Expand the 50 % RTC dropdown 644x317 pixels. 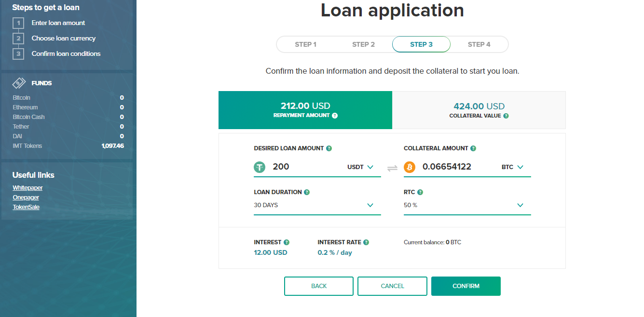(467, 205)
